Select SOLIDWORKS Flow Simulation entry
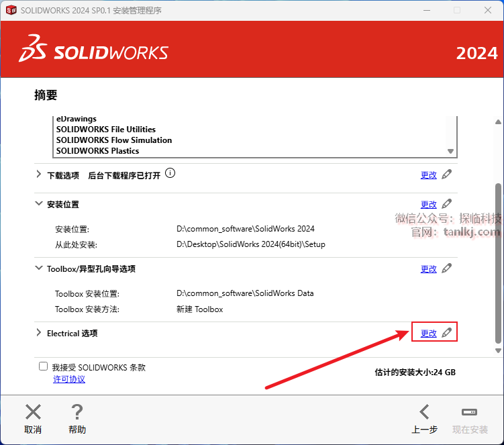This screenshot has width=504, height=445. tap(114, 140)
